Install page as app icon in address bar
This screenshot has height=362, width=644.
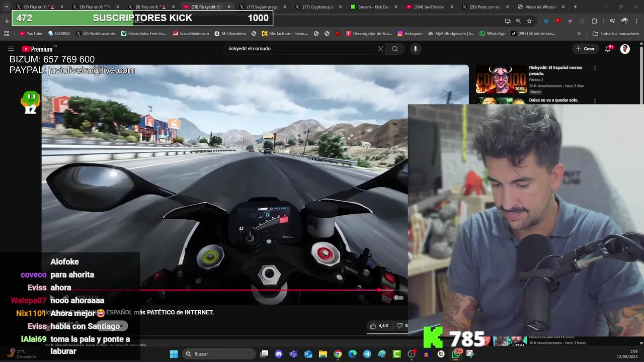pyautogui.click(x=507, y=21)
